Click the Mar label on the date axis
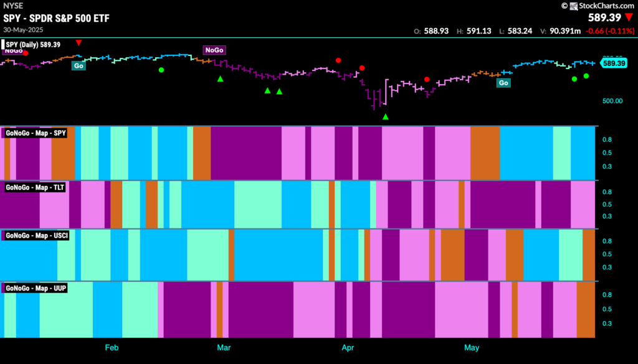The height and width of the screenshot is (364, 638). pyautogui.click(x=224, y=348)
